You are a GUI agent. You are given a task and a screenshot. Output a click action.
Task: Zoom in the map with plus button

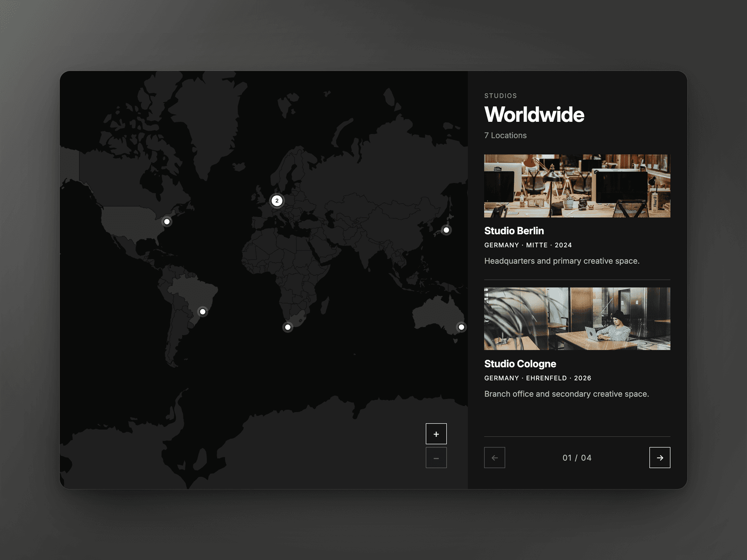436,434
